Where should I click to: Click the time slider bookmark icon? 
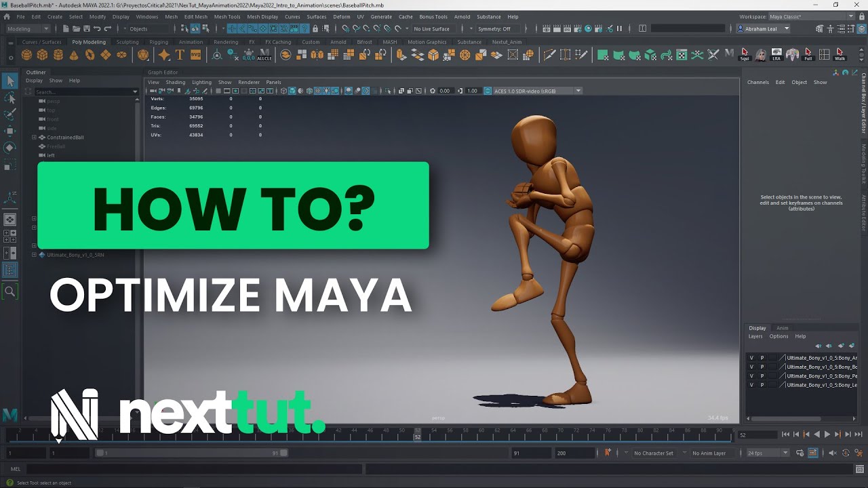(x=608, y=453)
